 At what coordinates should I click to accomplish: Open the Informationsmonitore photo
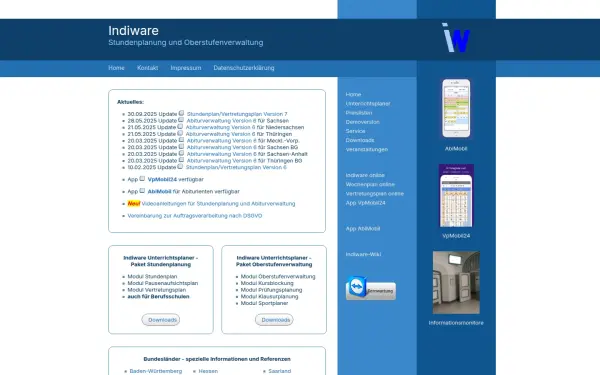click(x=456, y=282)
